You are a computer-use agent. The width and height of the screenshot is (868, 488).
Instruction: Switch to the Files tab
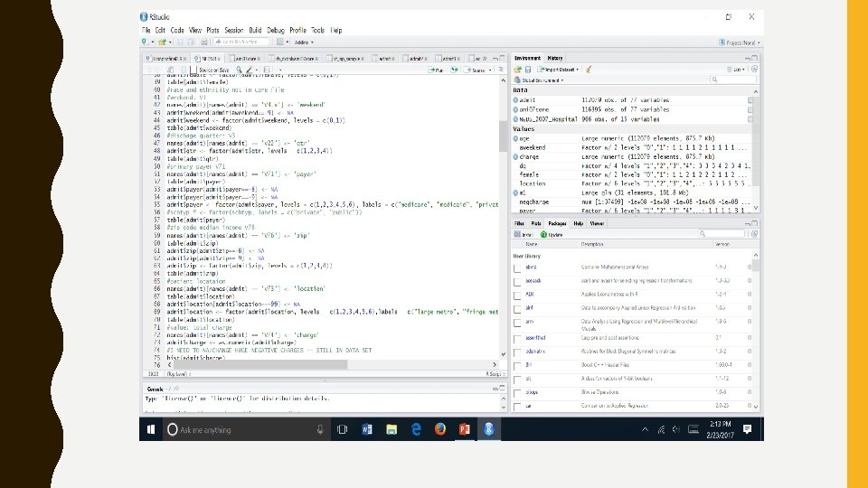[519, 223]
